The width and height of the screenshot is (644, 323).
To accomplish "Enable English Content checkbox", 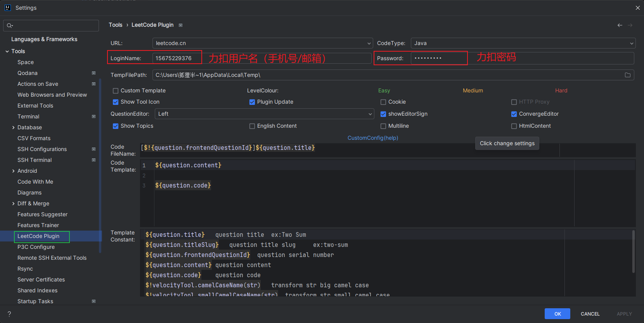I will point(252,126).
